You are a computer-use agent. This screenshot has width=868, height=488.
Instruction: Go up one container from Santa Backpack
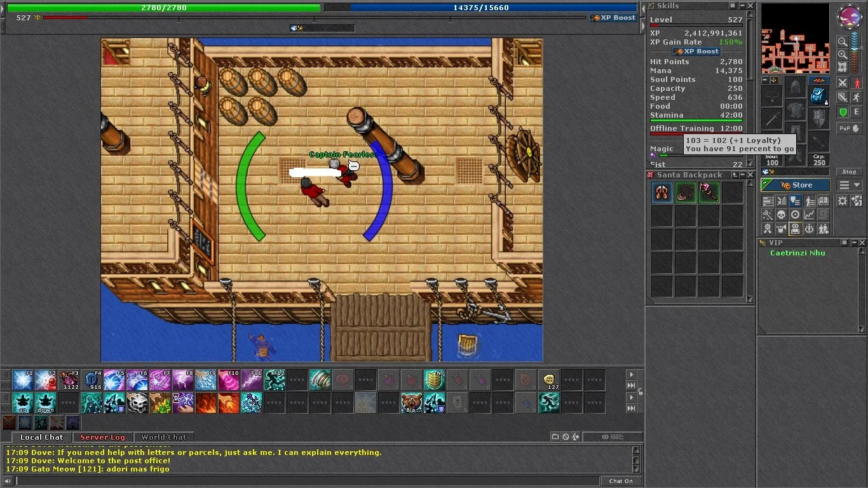[x=735, y=175]
